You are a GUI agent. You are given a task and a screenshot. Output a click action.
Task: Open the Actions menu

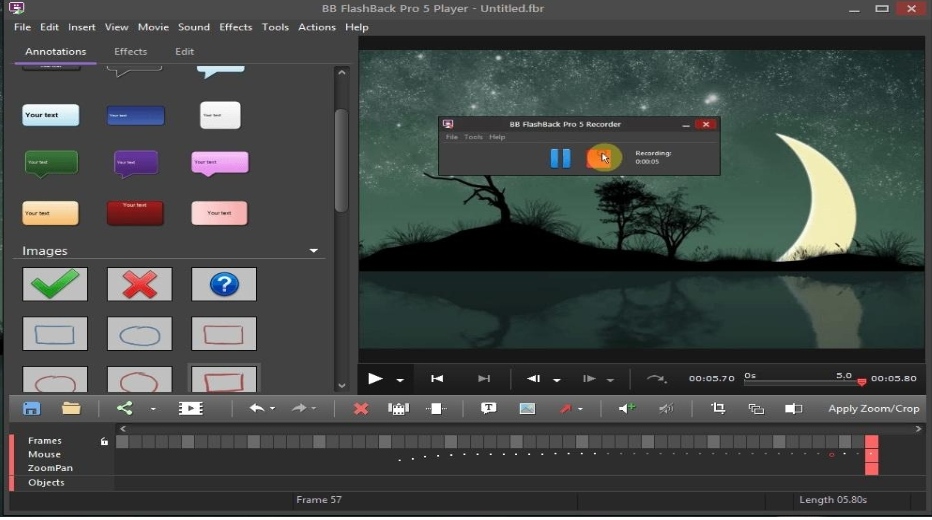pos(317,27)
